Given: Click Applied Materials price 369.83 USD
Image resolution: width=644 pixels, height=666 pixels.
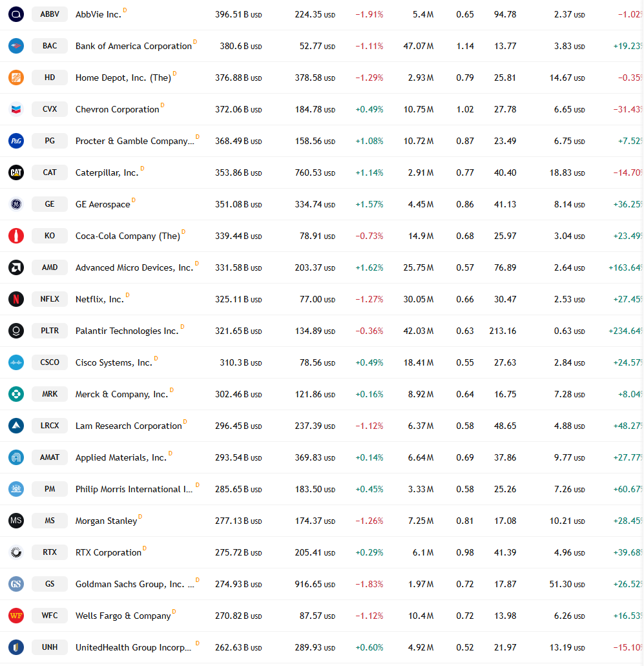Looking at the screenshot, I should point(315,458).
